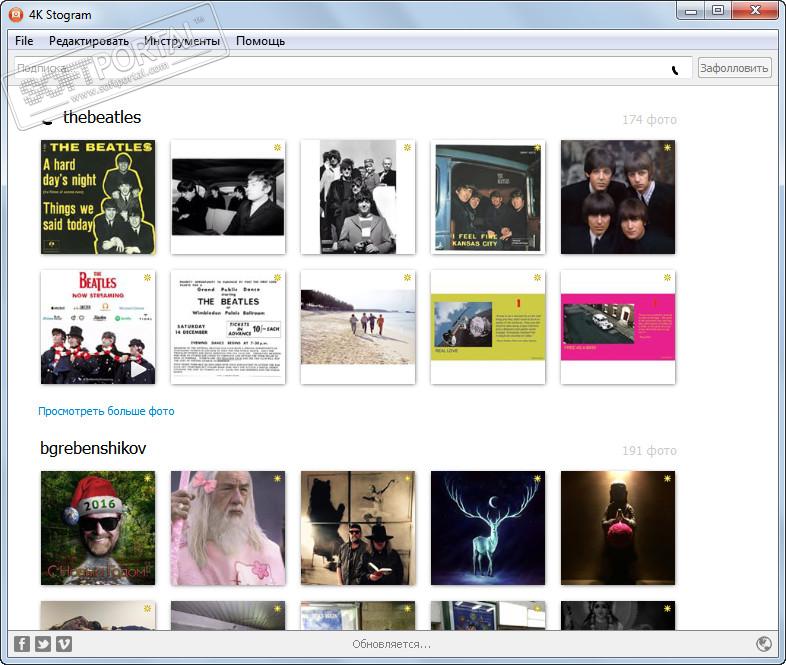Open the Twitter share icon
The width and height of the screenshot is (786, 665).
(x=43, y=643)
